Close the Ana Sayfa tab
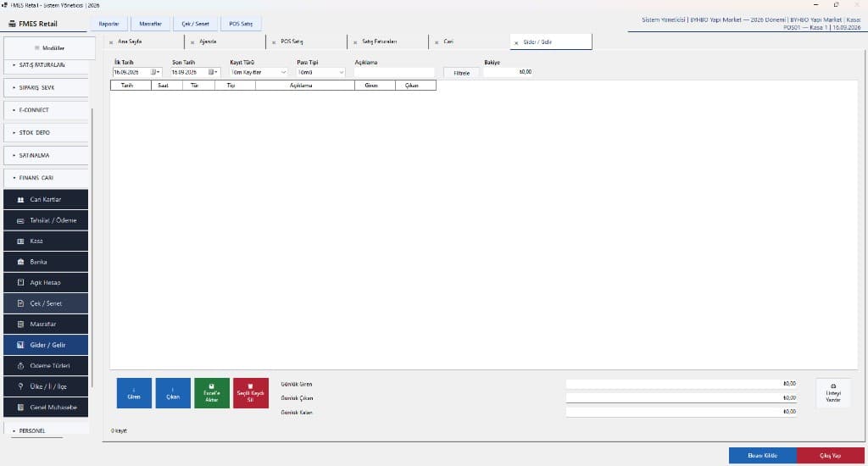Screen dimensions: 868x466 [111, 42]
